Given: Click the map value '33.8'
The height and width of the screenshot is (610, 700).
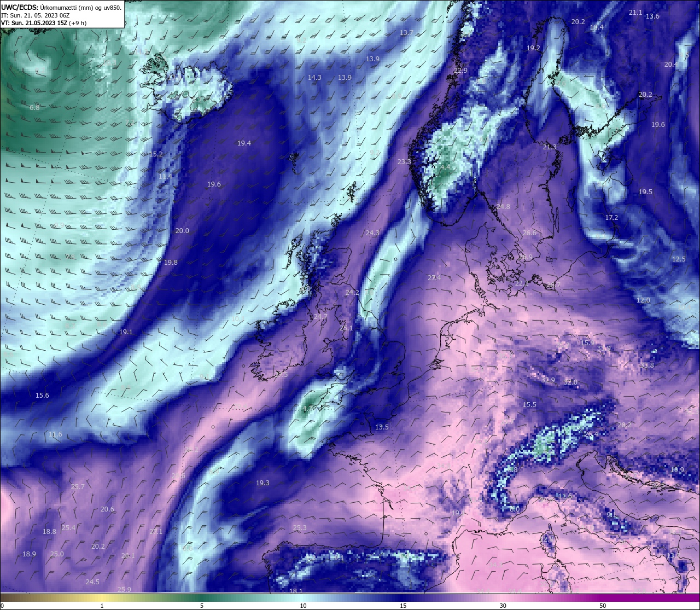Looking at the screenshot, I should 647,365.
